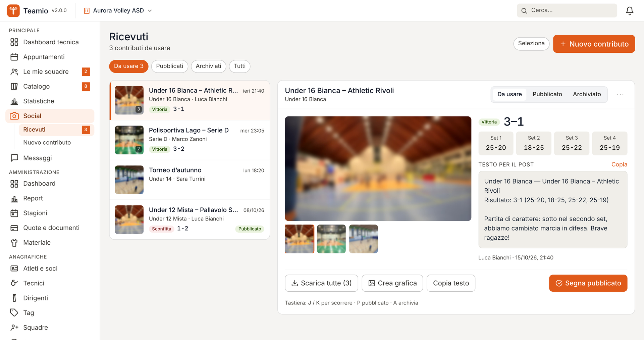644x340 pixels.
Task: Open Atleti e soci
Action: [x=50, y=269]
